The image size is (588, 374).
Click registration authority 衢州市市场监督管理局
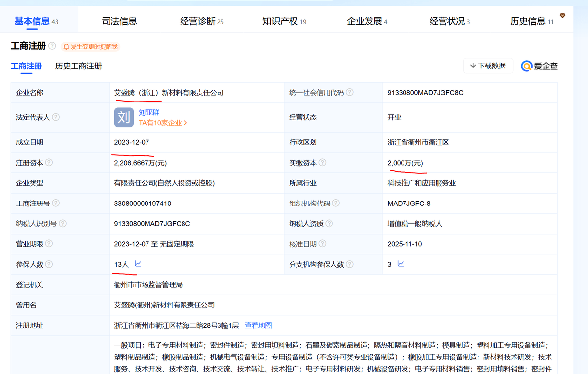pos(148,285)
